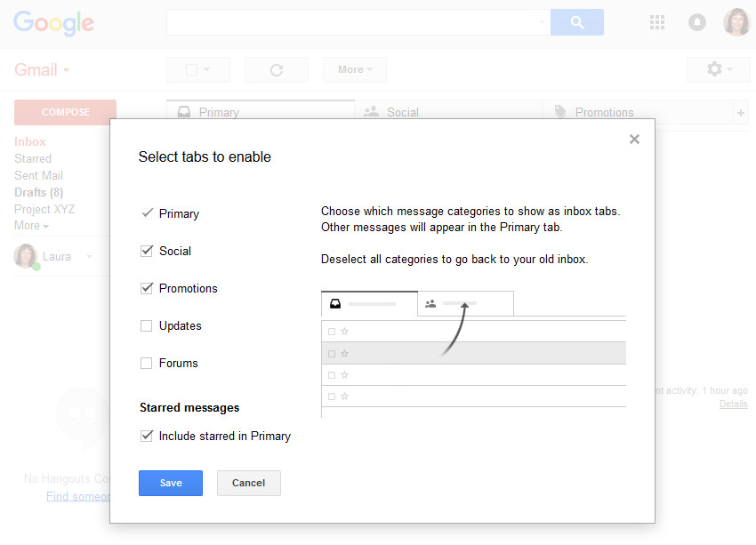Open the select-all checkbox dropdown
The width and height of the screenshot is (756, 545).
[x=198, y=70]
